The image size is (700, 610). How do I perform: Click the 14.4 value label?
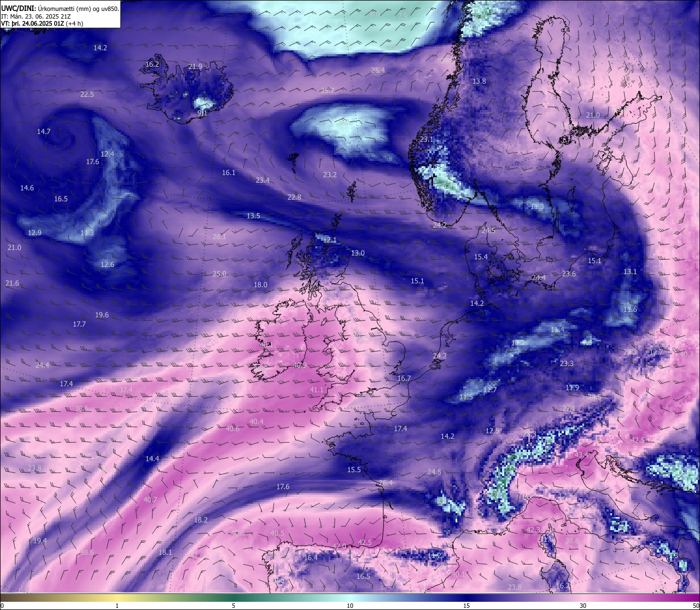pyautogui.click(x=152, y=459)
